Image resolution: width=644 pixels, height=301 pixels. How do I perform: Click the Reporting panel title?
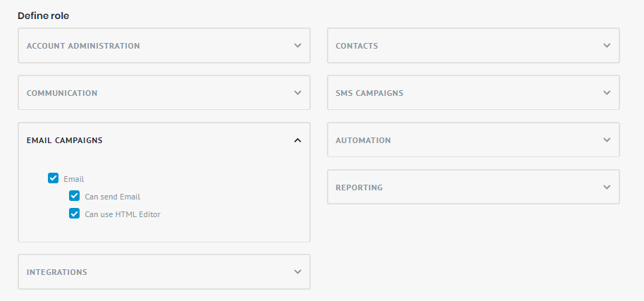tap(359, 188)
